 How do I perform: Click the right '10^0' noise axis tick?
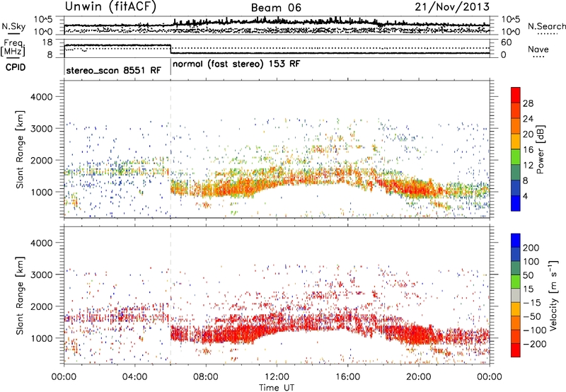(x=511, y=32)
